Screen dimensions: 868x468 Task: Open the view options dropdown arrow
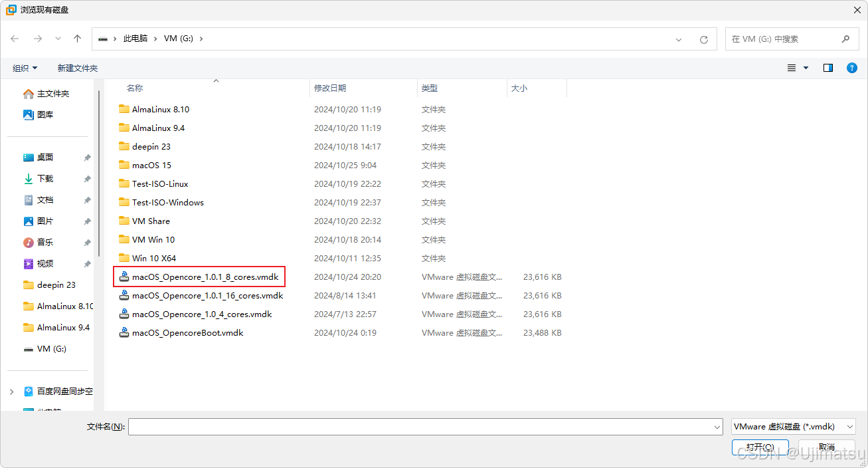(806, 68)
